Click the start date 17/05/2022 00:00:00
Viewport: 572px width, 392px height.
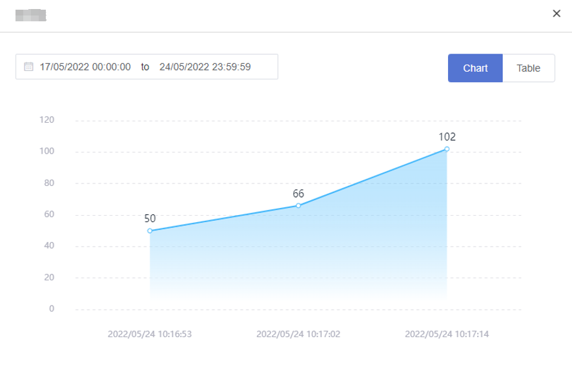(x=85, y=67)
